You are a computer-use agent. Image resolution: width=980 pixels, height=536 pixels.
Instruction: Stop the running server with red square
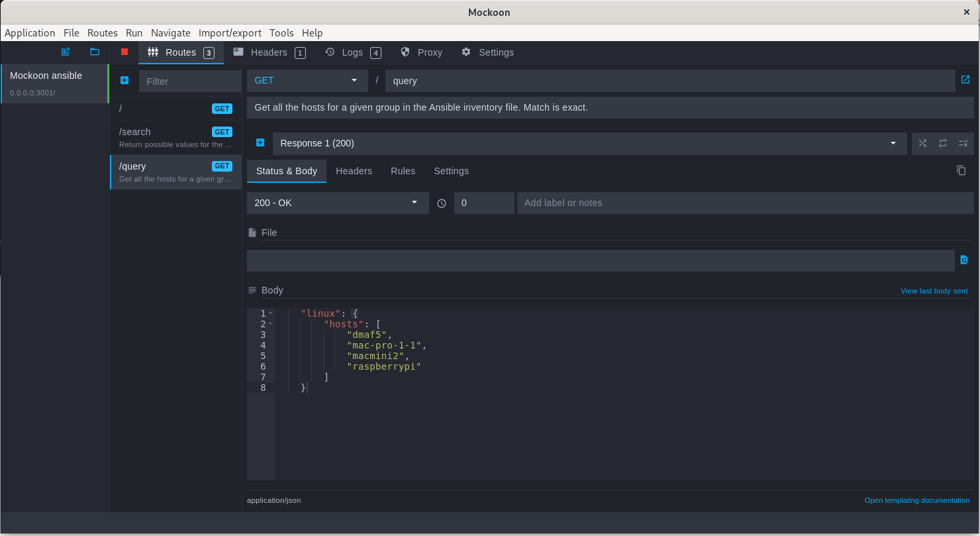pos(124,52)
